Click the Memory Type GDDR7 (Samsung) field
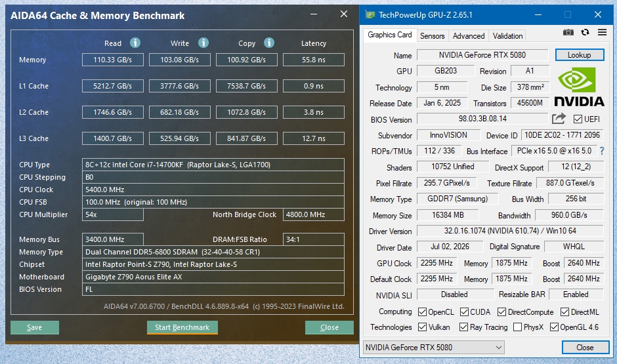This screenshot has width=617, height=364. click(457, 199)
